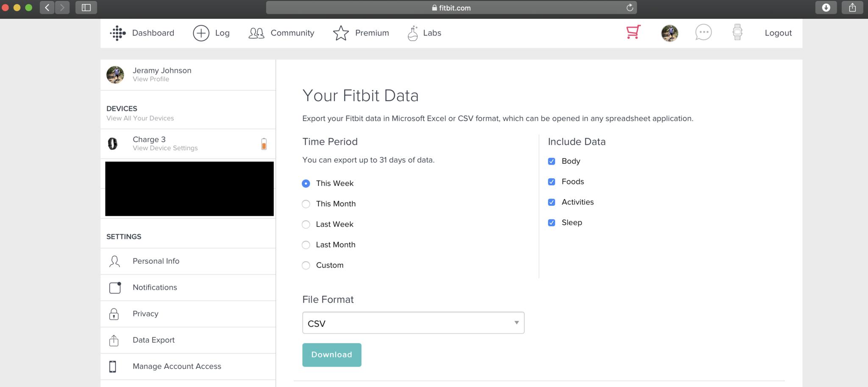
Task: Select the This Month radio button
Action: [x=306, y=204]
